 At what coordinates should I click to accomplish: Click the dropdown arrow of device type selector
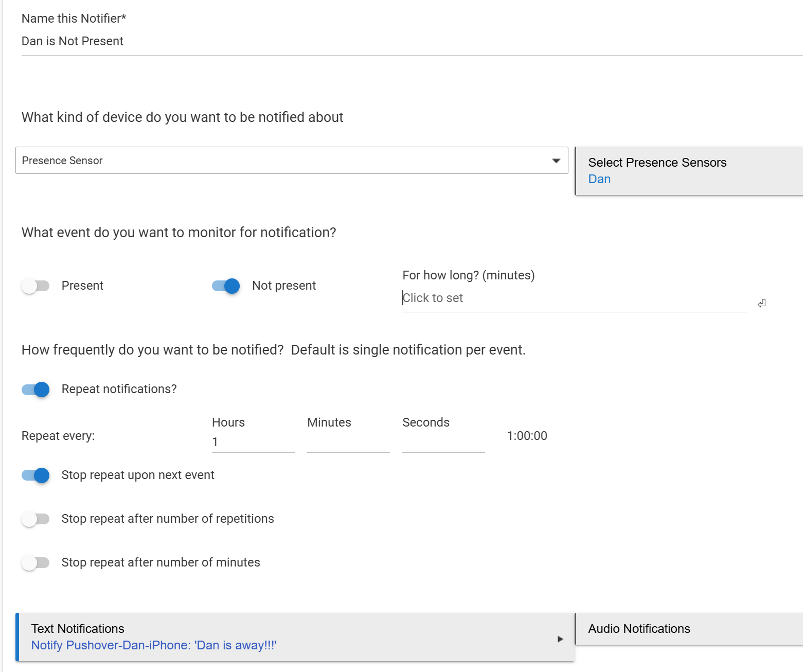click(x=556, y=161)
